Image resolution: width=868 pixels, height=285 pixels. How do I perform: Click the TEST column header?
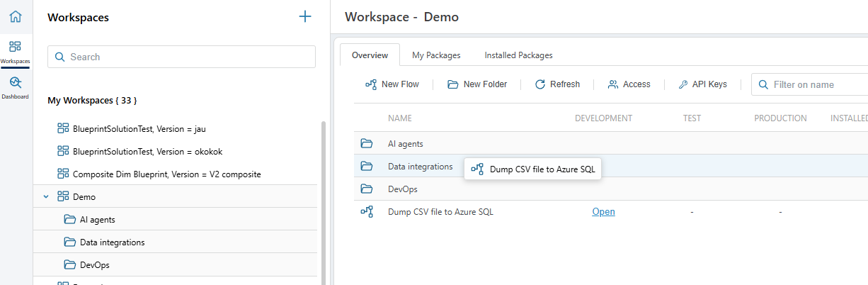(x=692, y=118)
